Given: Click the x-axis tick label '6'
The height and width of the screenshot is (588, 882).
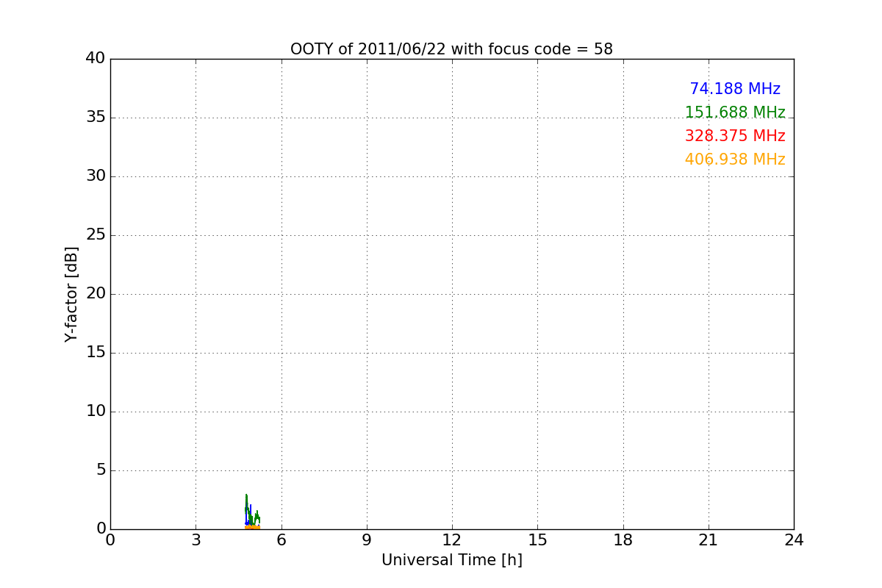Looking at the screenshot, I should pyautogui.click(x=281, y=540).
